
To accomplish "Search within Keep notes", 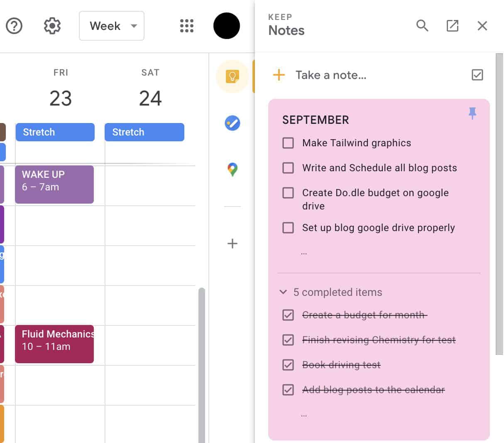I will pyautogui.click(x=422, y=26).
